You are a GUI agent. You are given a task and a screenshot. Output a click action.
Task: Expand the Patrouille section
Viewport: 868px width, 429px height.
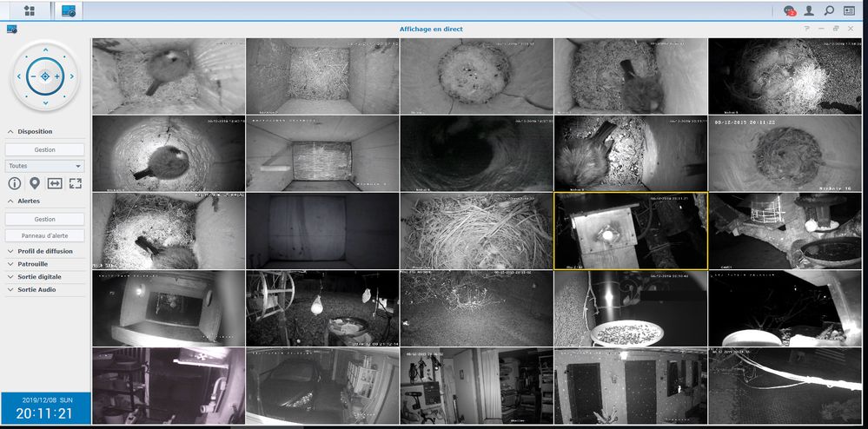[x=10, y=264]
